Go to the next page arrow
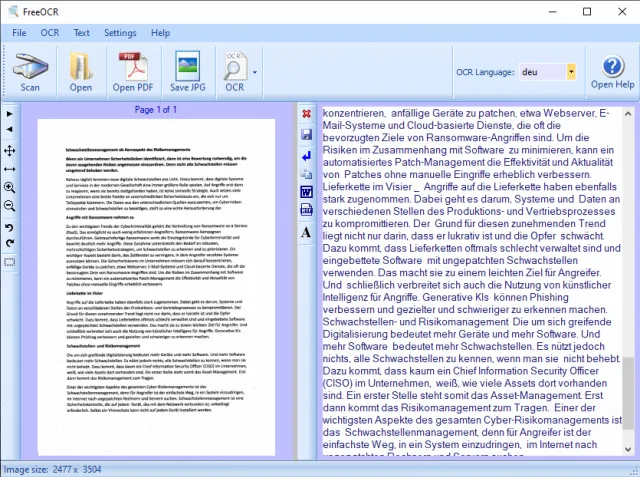 [9, 114]
